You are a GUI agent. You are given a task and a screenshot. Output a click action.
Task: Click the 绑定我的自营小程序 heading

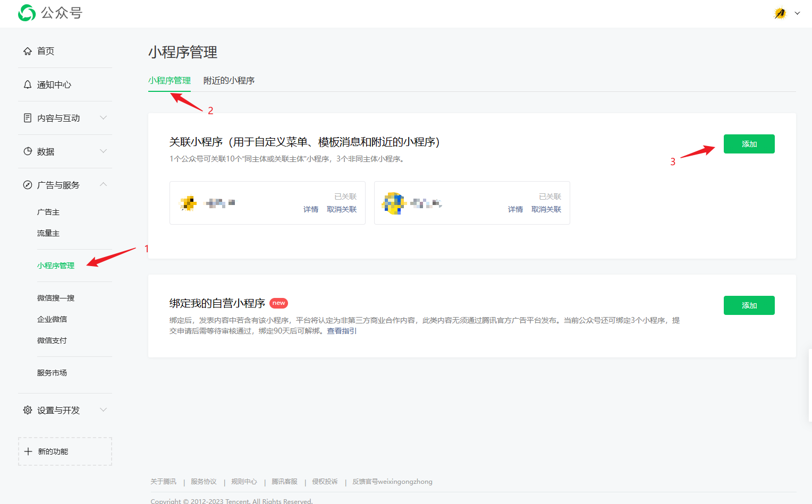(x=217, y=303)
